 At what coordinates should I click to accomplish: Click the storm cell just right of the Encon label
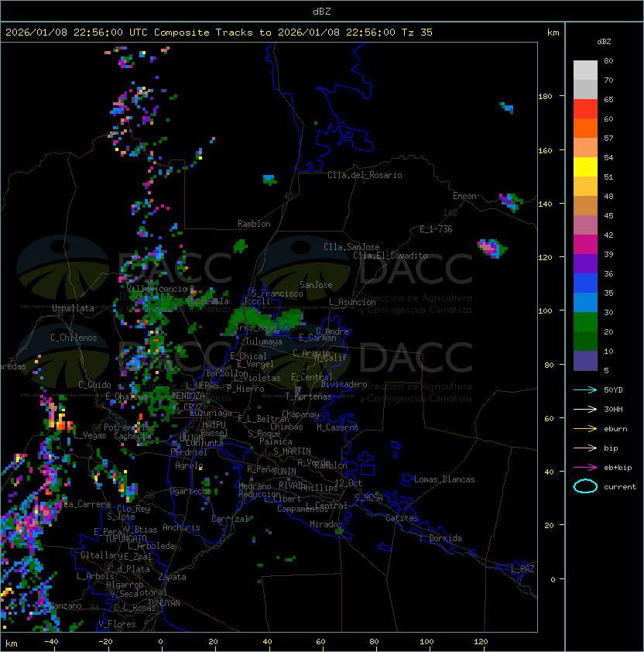click(x=511, y=201)
